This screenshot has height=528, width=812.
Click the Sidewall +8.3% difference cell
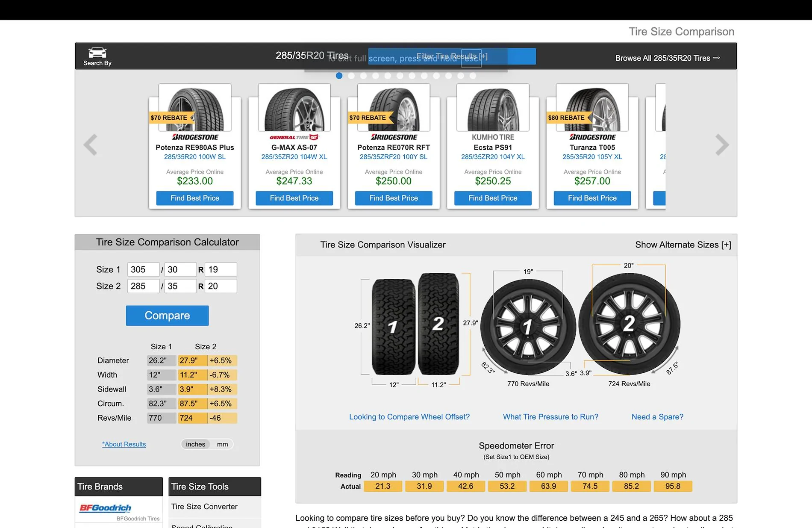pyautogui.click(x=222, y=389)
